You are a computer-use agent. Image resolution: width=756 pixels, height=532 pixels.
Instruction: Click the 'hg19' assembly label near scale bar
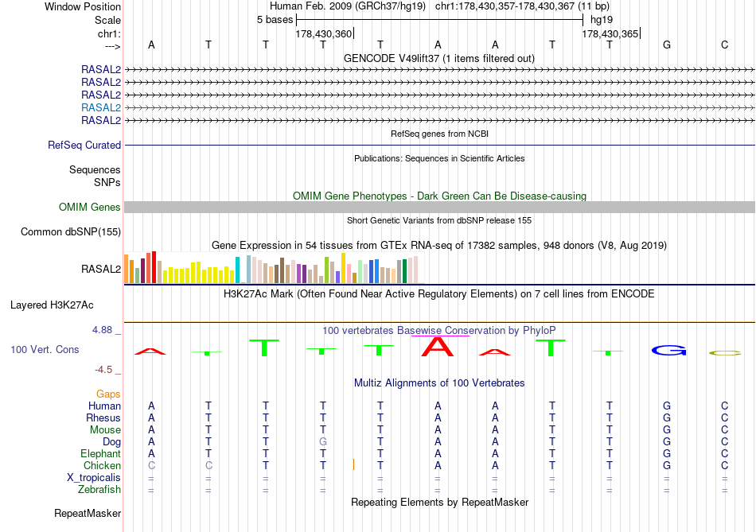click(x=602, y=20)
